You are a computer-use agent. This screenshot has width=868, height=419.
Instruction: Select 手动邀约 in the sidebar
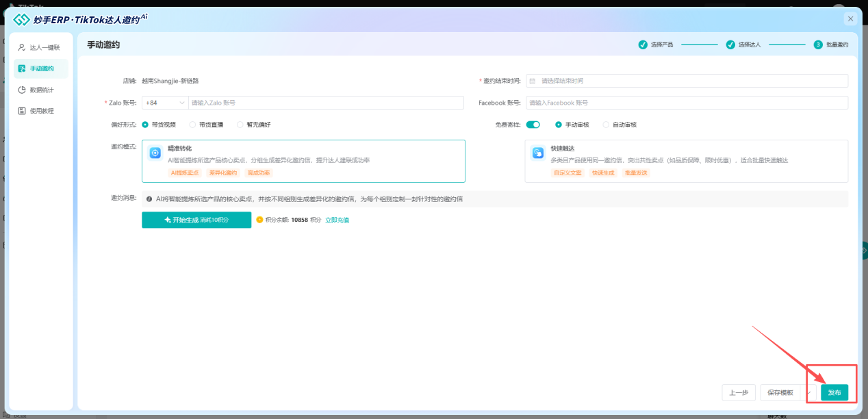(41, 68)
